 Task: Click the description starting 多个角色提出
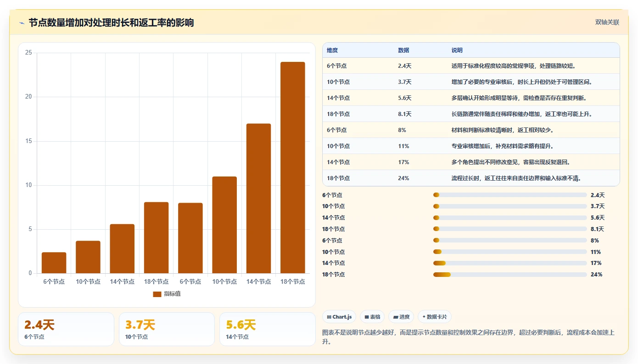511,162
